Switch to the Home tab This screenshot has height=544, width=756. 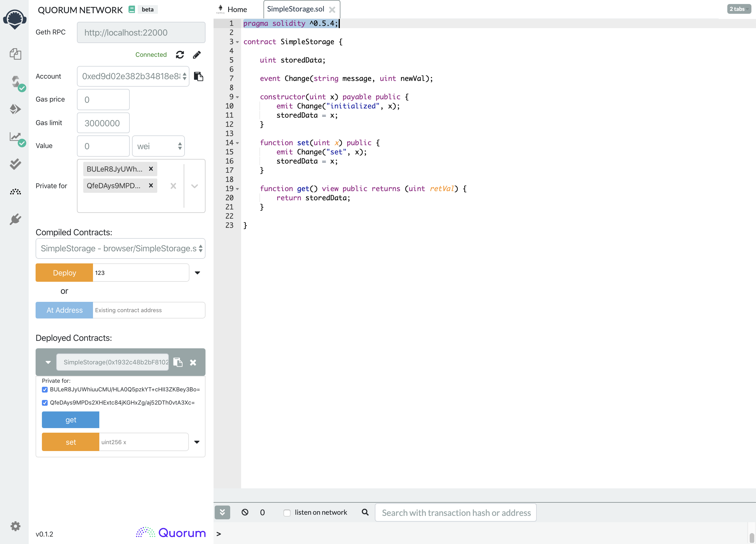[237, 9]
